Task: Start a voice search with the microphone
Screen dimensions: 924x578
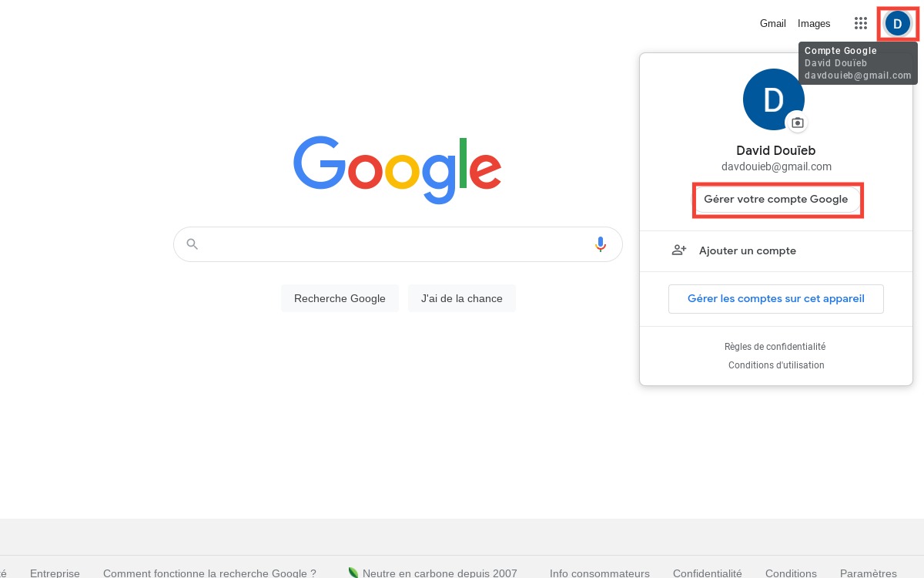Action: (601, 244)
